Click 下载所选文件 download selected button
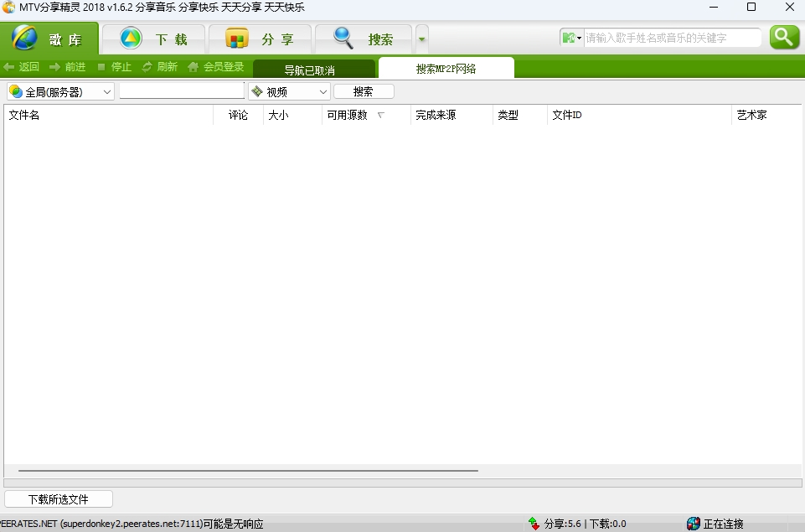 coord(59,499)
